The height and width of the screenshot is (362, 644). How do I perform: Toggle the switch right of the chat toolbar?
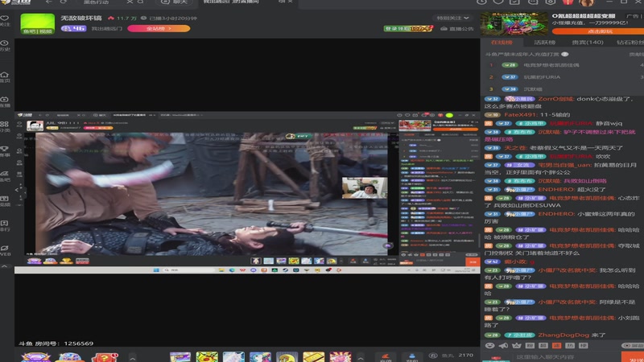tap(633, 346)
